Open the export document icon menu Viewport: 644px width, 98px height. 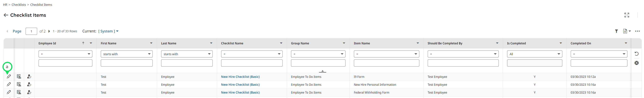point(627,31)
